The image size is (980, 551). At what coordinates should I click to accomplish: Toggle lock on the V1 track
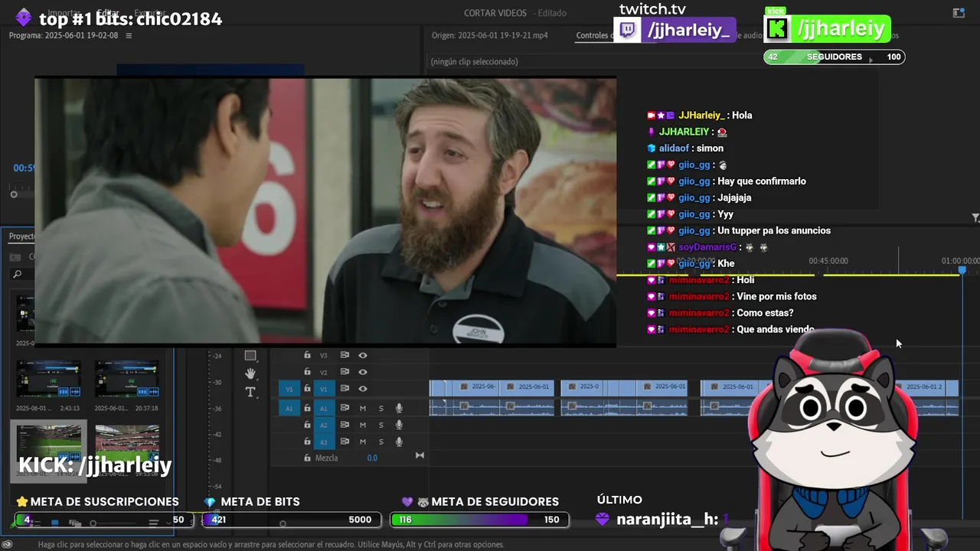click(x=307, y=389)
